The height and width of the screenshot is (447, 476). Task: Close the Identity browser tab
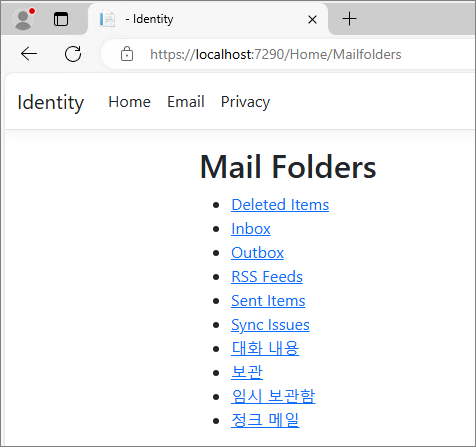pyautogui.click(x=312, y=20)
